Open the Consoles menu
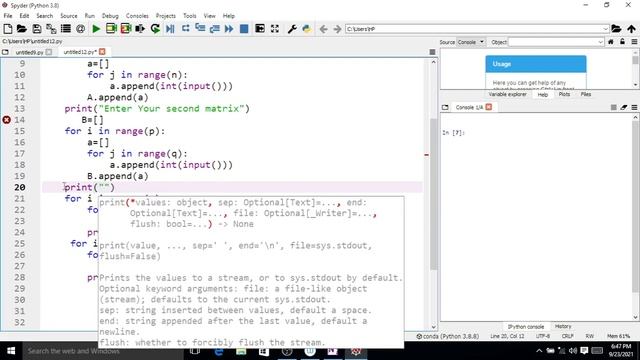 [x=137, y=16]
